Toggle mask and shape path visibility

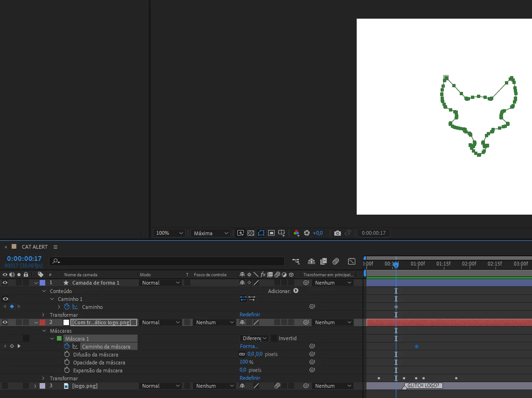pos(261,233)
